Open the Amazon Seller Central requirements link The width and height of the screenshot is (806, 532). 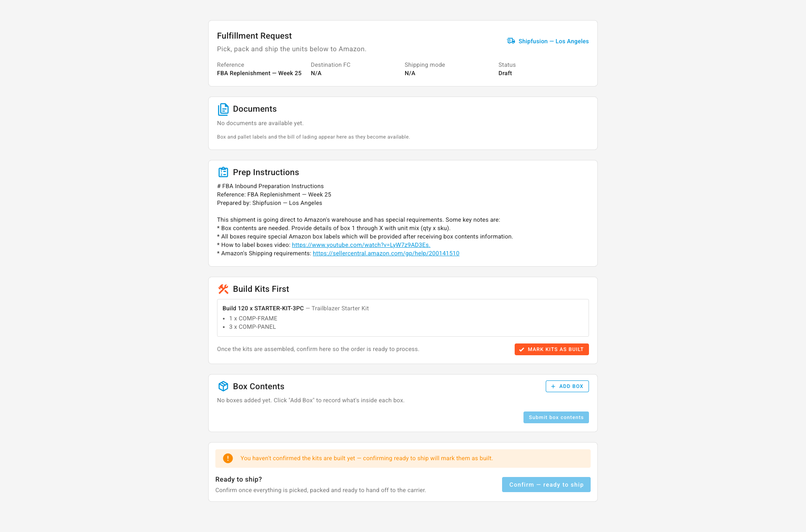pos(386,253)
